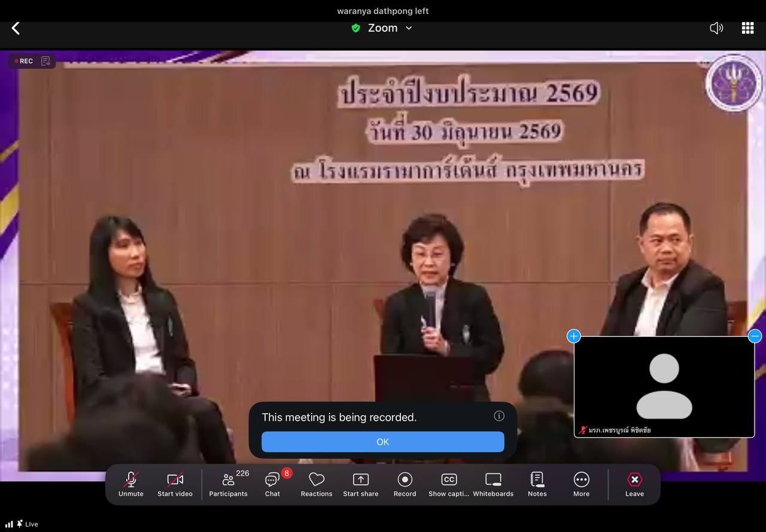Click Start share
766x532 pixels.
pyautogui.click(x=361, y=485)
